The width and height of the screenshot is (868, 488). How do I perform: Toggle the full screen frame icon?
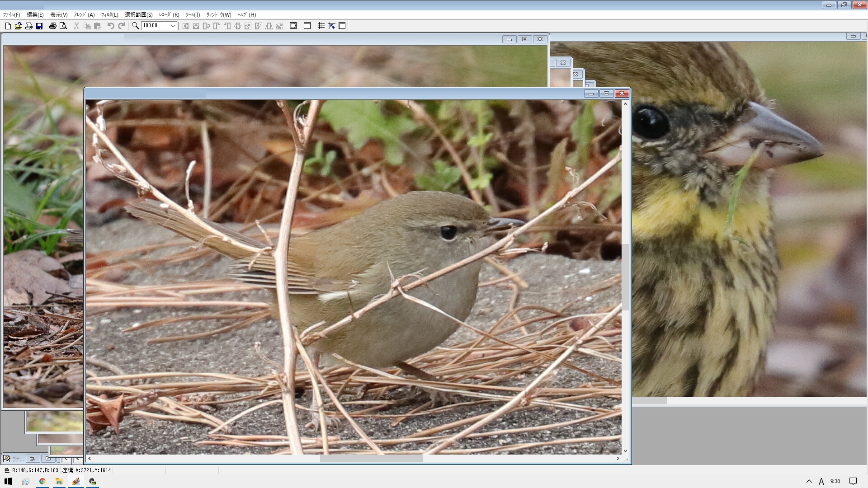coord(342,26)
